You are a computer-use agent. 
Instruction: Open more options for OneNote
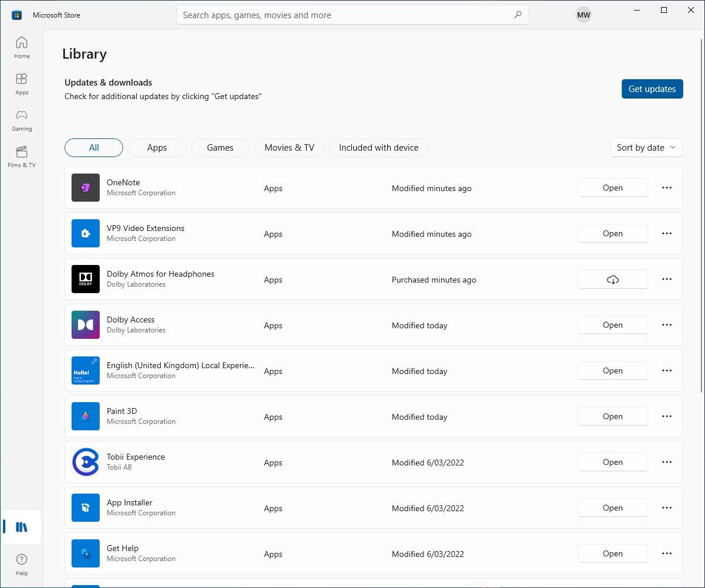click(x=667, y=188)
